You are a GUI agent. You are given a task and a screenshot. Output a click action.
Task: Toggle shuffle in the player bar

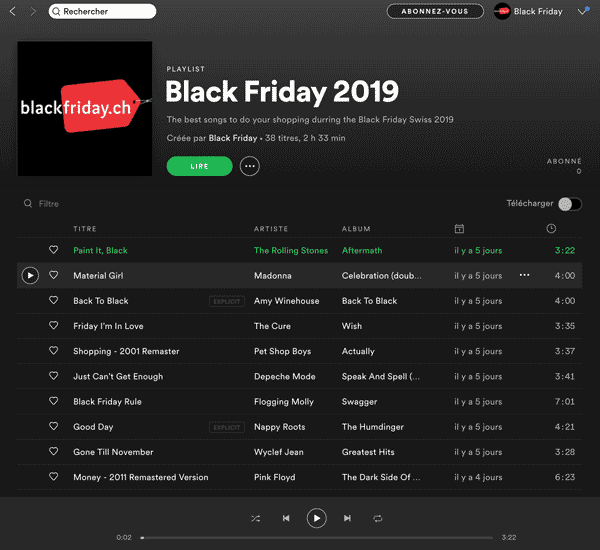[256, 519]
